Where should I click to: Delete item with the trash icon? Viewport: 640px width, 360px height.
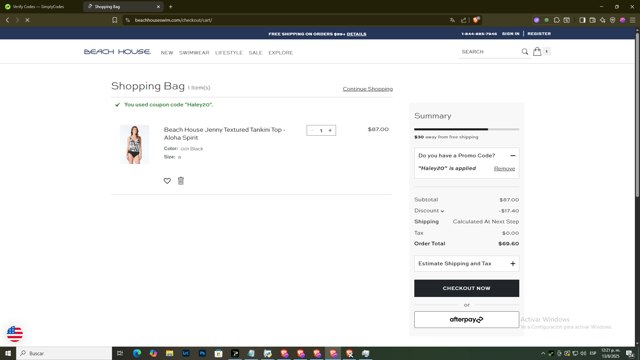tap(181, 180)
